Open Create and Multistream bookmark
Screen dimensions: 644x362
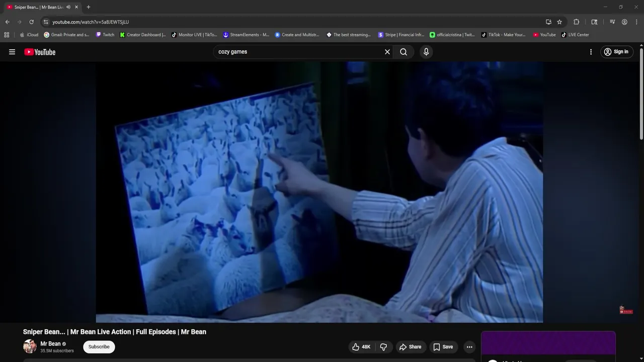tap(297, 35)
